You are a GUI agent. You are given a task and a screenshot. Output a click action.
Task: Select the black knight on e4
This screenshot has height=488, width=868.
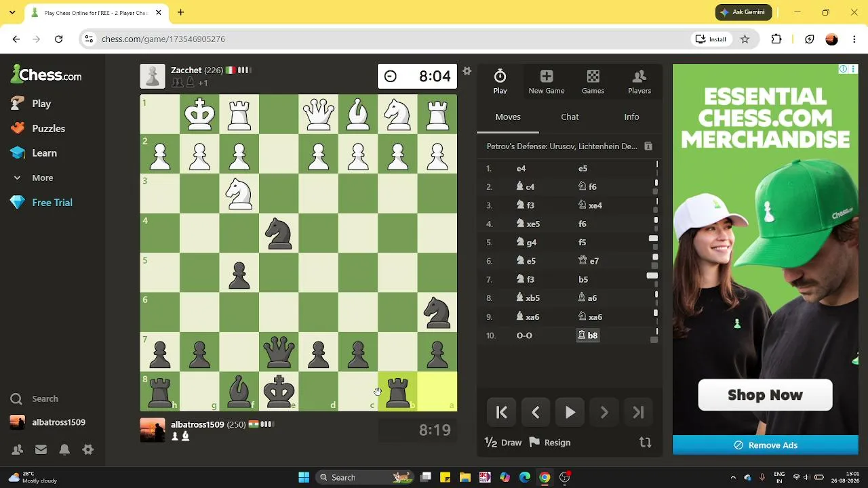tap(279, 234)
